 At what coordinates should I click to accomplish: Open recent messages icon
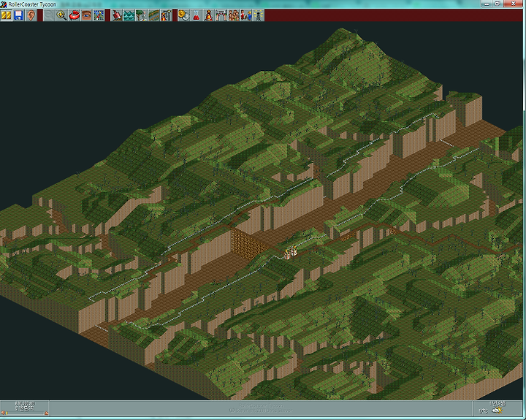pos(259,15)
